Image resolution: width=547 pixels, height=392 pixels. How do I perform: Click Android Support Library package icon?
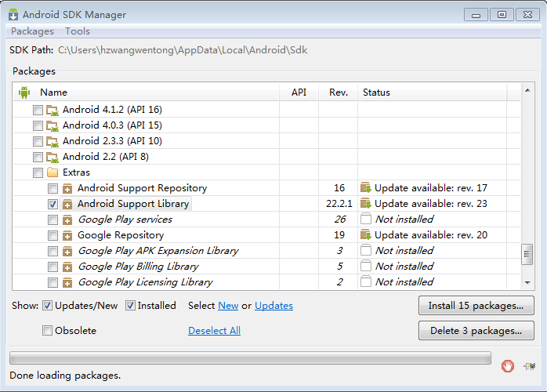tap(67, 204)
